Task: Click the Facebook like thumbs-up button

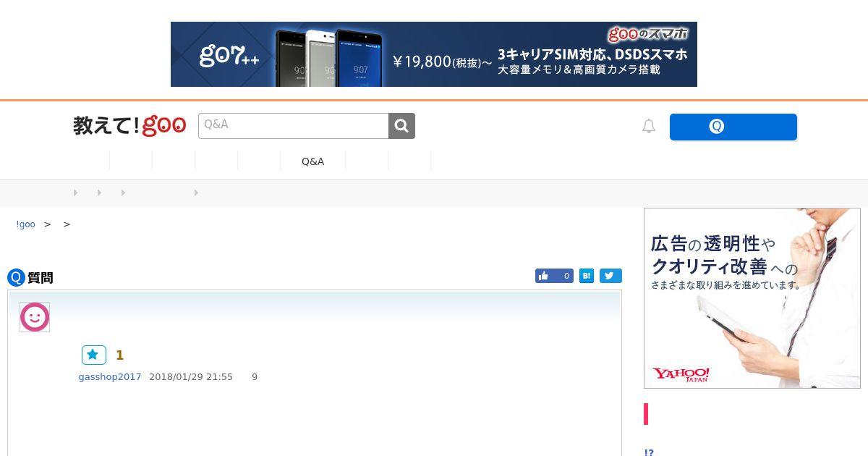Action: click(x=554, y=276)
